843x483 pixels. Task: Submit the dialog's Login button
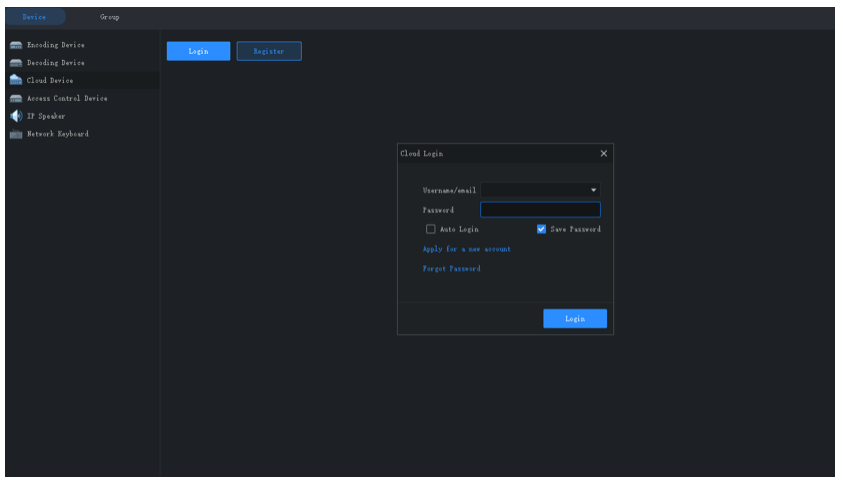[x=575, y=318]
